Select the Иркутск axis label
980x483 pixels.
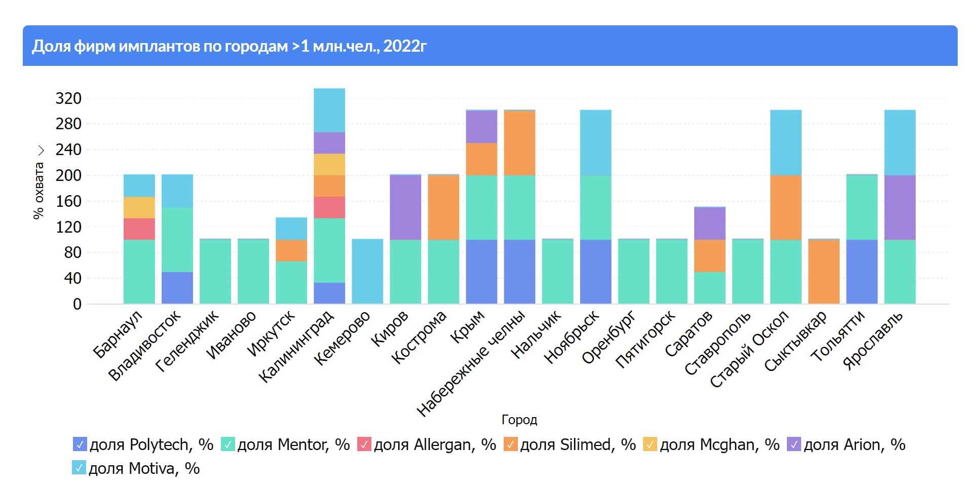coord(271,333)
